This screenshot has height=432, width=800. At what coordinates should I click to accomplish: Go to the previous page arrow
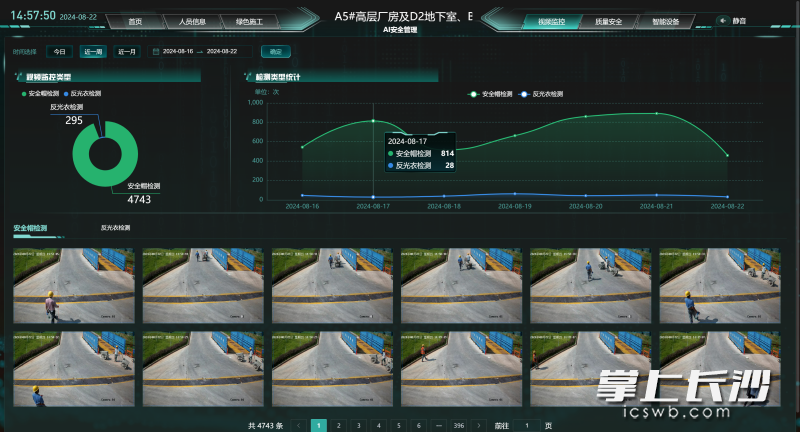(299, 425)
